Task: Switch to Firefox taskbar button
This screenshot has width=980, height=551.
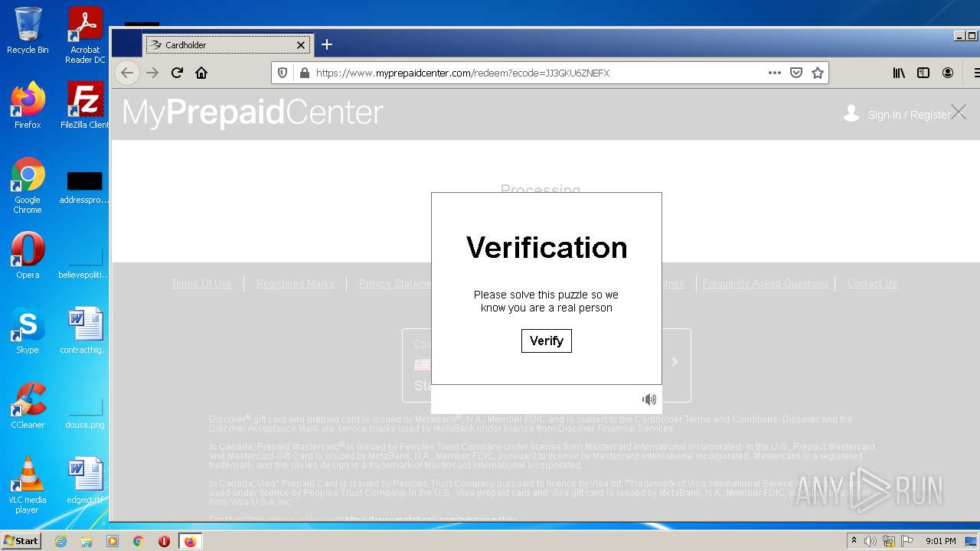Action: point(191,541)
